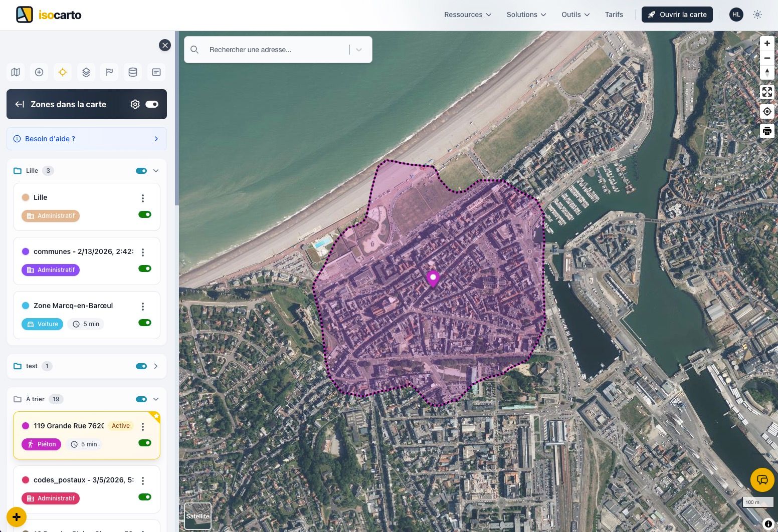
Task: Open the address search dropdown arrow
Action: pyautogui.click(x=359, y=50)
